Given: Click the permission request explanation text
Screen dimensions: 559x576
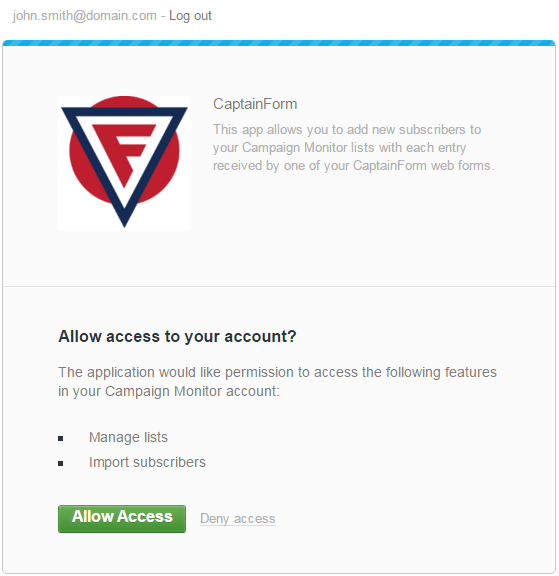Looking at the screenshot, I should 277,382.
